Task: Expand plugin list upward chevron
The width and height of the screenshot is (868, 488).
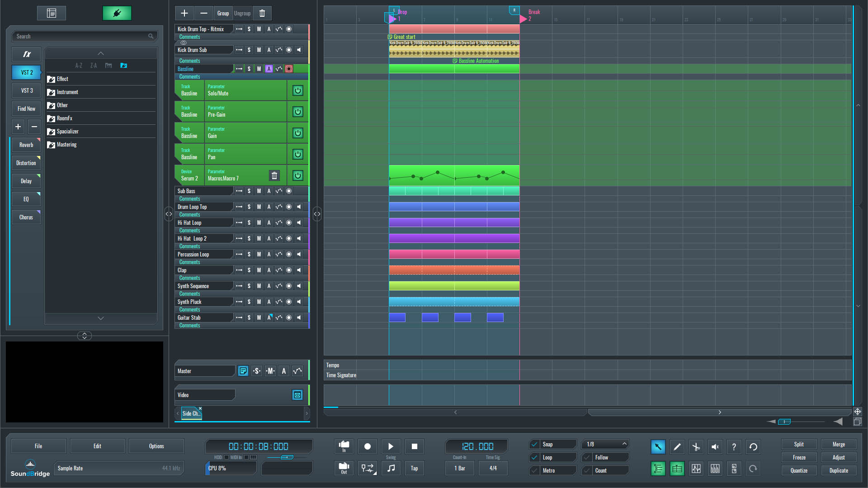Action: point(101,53)
